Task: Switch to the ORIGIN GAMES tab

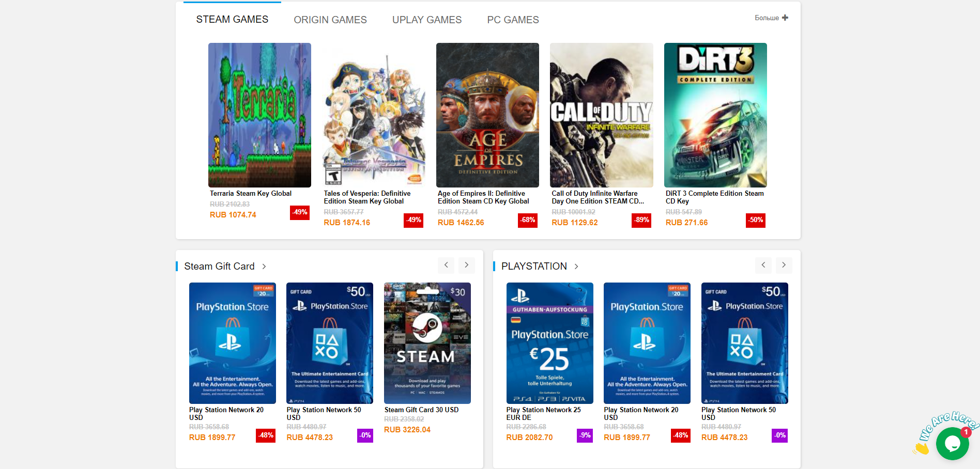Action: tap(330, 20)
